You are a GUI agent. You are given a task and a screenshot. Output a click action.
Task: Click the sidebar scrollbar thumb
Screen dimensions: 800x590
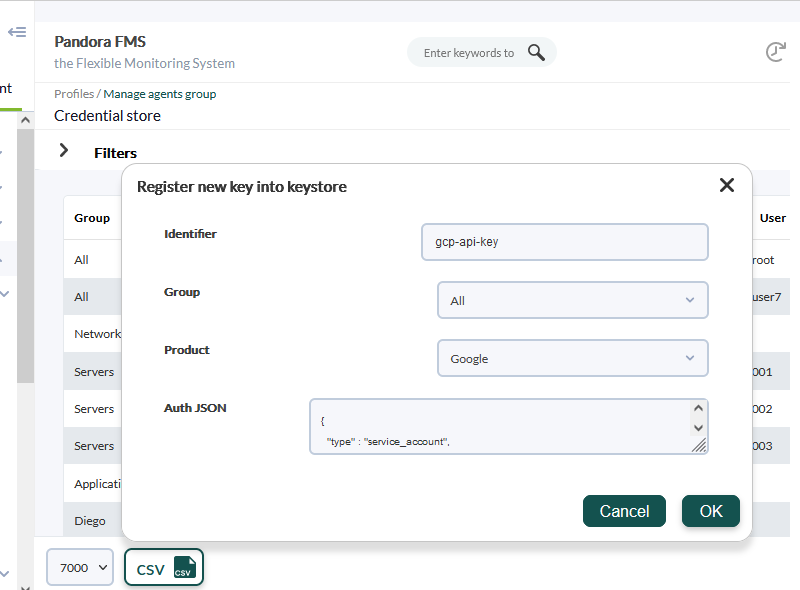(26, 255)
